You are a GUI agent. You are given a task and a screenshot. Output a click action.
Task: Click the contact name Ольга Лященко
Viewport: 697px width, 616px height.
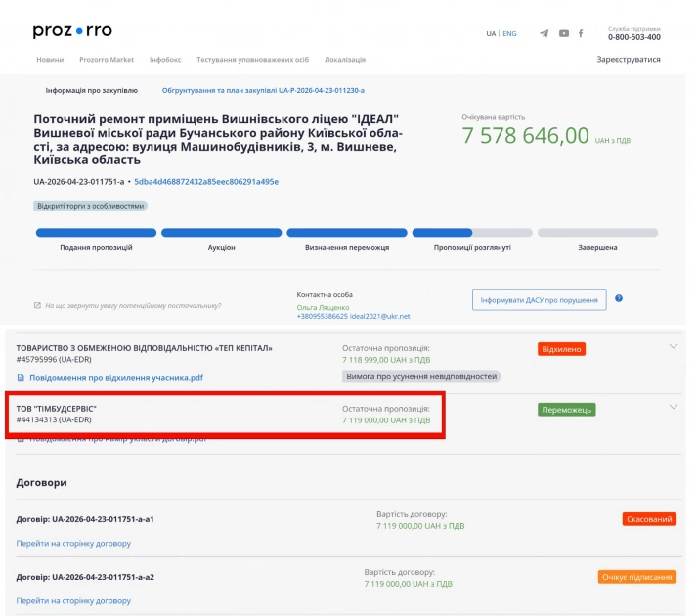pyautogui.click(x=324, y=308)
